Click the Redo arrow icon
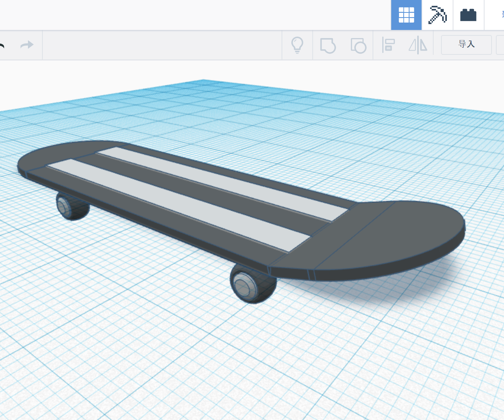 [26, 45]
